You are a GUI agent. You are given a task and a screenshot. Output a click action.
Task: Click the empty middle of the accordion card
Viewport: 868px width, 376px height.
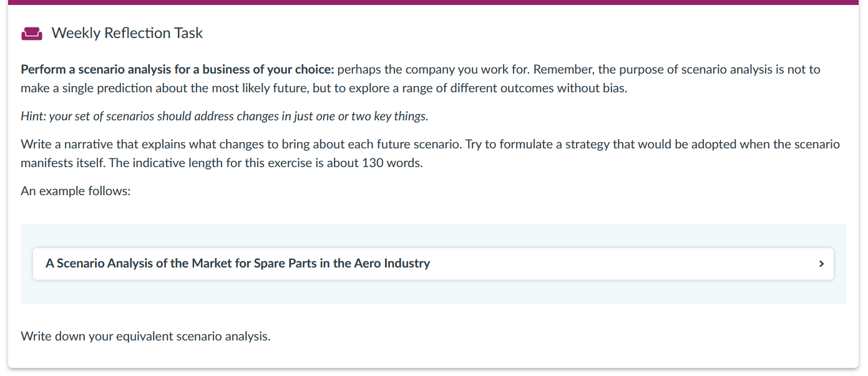(624, 264)
